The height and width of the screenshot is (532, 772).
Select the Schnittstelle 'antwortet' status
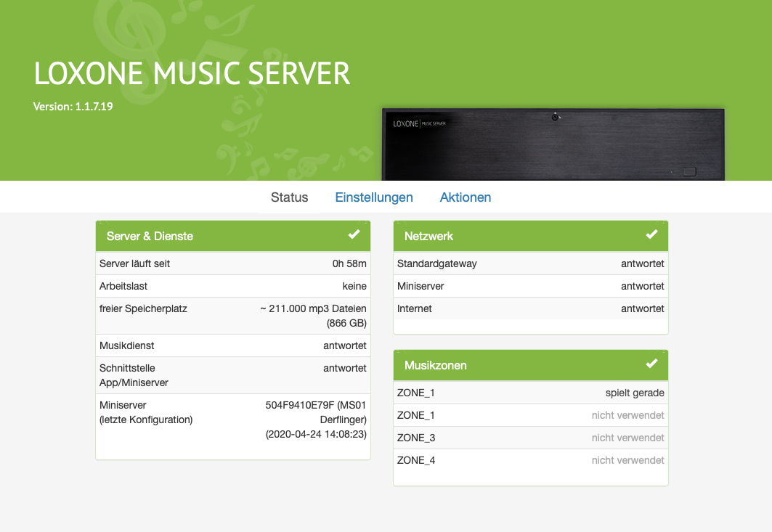tap(345, 369)
